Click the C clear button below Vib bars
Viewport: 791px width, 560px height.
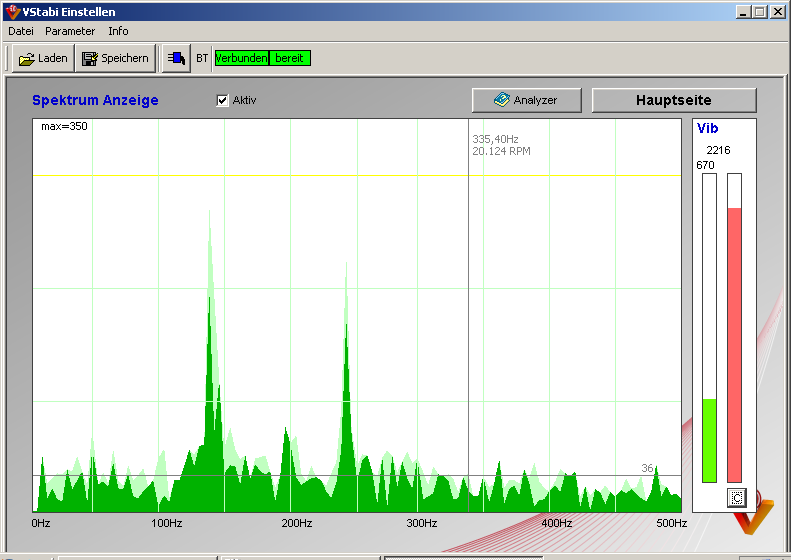tap(737, 498)
